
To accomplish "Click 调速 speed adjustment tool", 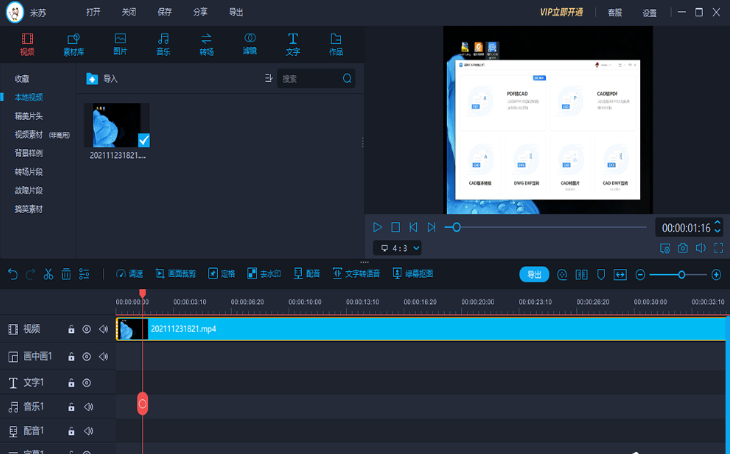I will [129, 274].
